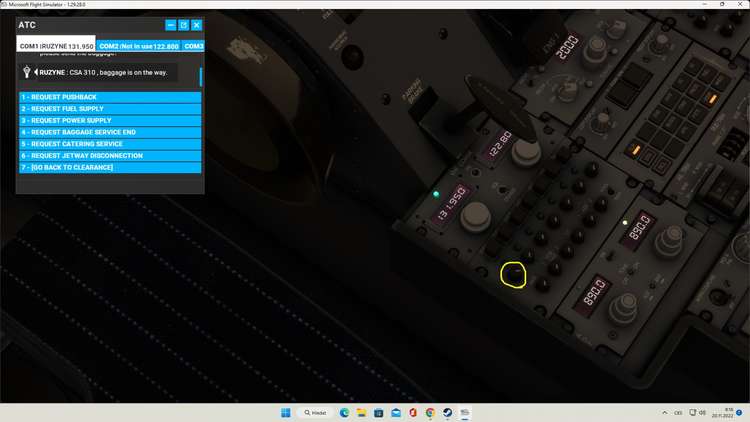The image size is (750, 422).
Task: Pop out the ATC panel window
Action: 184,25
